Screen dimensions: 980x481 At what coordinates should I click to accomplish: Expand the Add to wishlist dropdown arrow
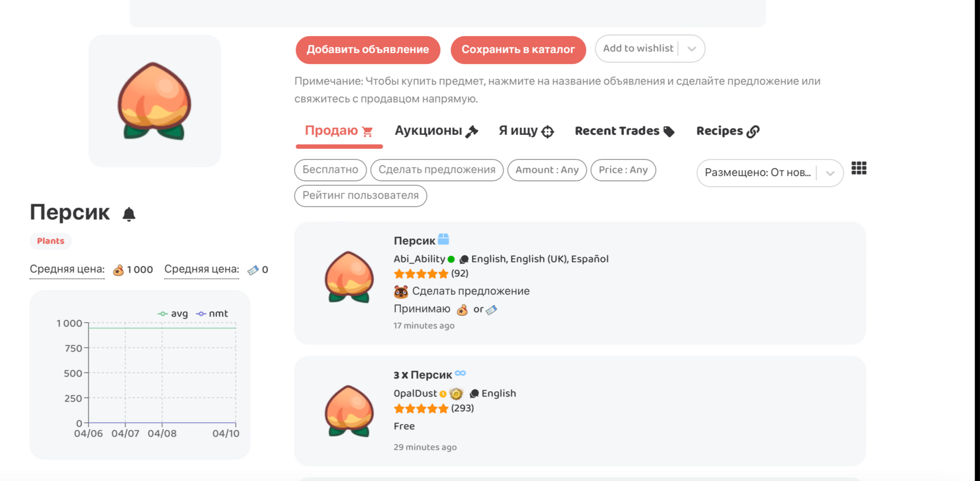coord(692,49)
